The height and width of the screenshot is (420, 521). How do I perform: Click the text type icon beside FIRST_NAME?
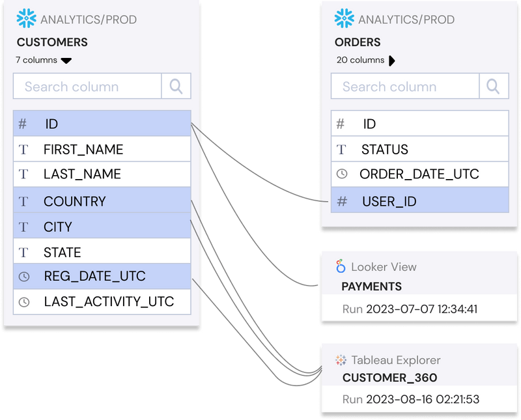tap(23, 148)
